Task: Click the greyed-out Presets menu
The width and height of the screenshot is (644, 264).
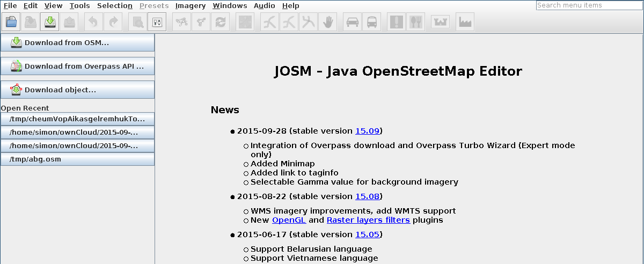Action: coord(154,6)
